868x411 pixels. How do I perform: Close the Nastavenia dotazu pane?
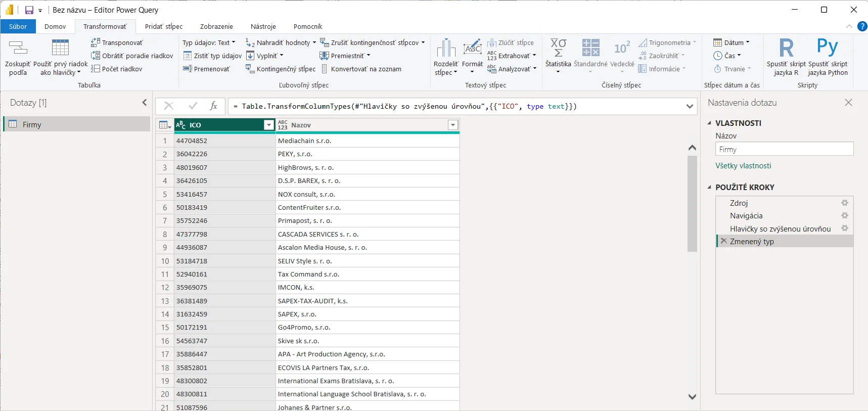tap(848, 103)
